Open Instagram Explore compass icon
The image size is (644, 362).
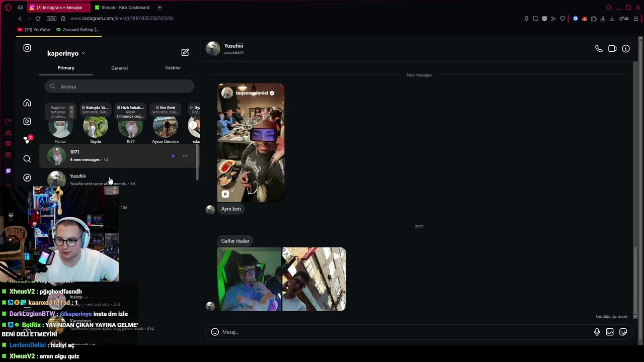pos(27,177)
